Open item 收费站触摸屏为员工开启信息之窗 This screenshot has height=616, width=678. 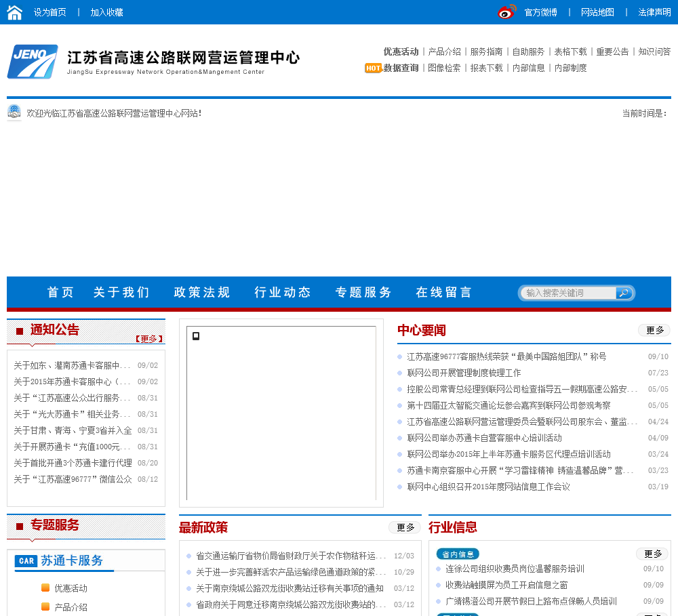(x=506, y=585)
